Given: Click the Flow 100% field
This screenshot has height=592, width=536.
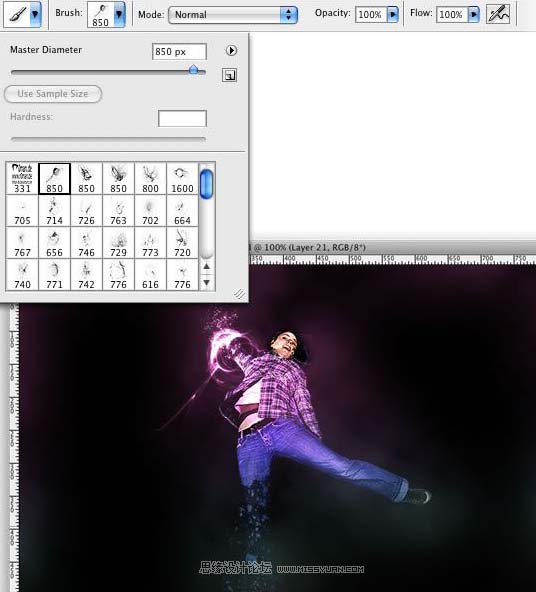Looking at the screenshot, I should coord(452,15).
